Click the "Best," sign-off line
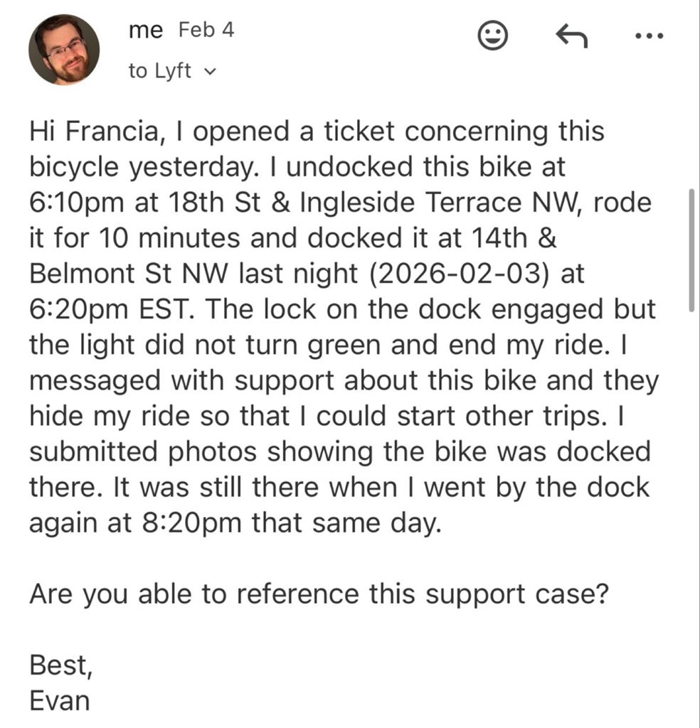 click(x=60, y=665)
